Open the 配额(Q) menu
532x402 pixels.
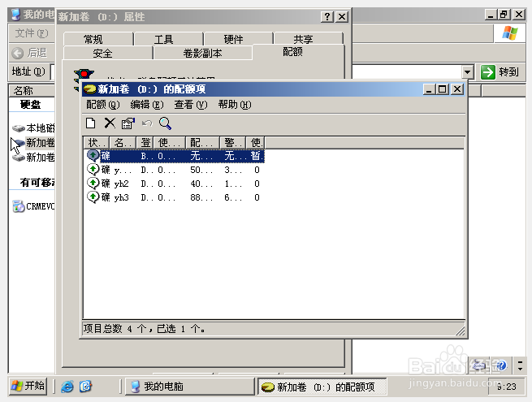[103, 105]
